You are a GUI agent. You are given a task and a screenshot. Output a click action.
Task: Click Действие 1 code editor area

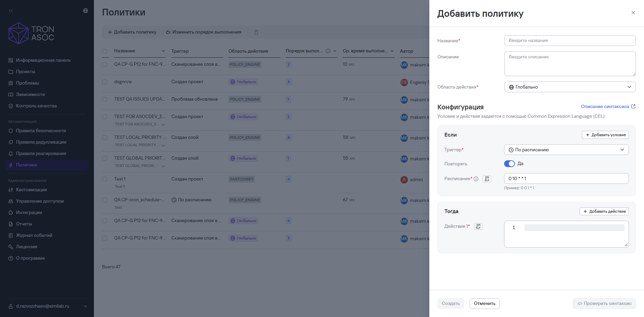click(x=566, y=234)
